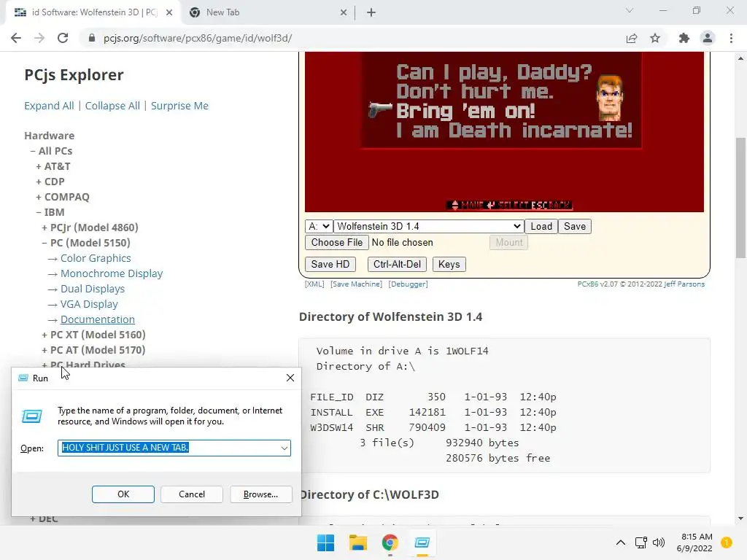The height and width of the screenshot is (560, 747).
Task: Click Browse... in the Run dialog
Action: pos(260,494)
